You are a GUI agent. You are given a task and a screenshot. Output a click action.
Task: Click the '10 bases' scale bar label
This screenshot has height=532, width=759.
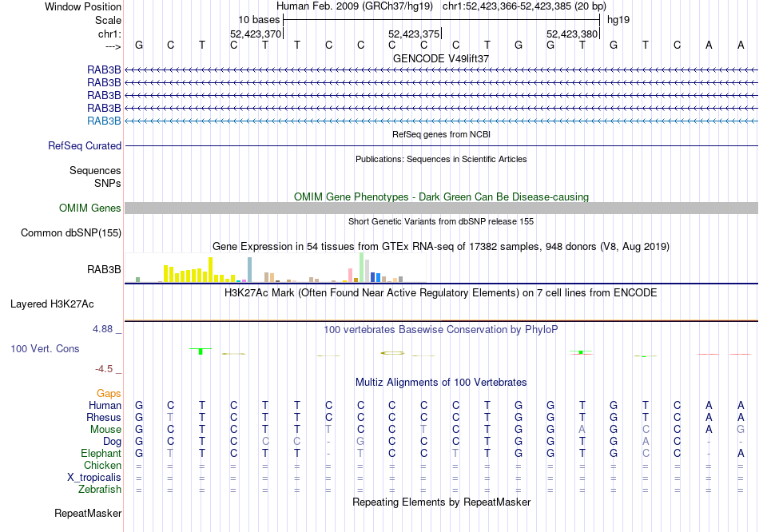click(x=259, y=20)
